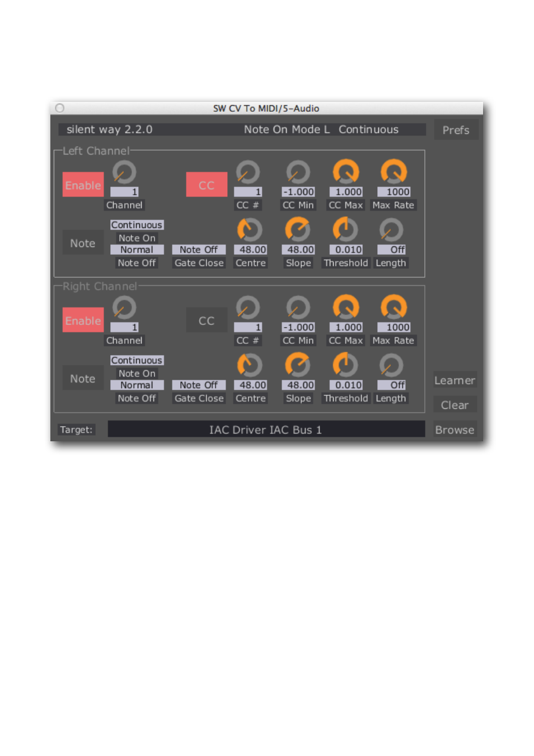Image resolution: width=534 pixels, height=756 pixels.
Task: Click Left Channel Slope value 48.00
Action: point(298,250)
